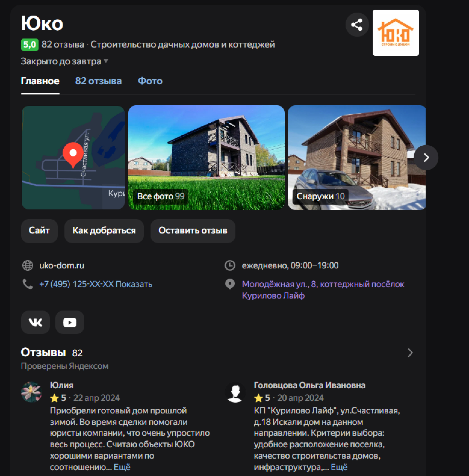Click the location marker icon by address

(230, 284)
